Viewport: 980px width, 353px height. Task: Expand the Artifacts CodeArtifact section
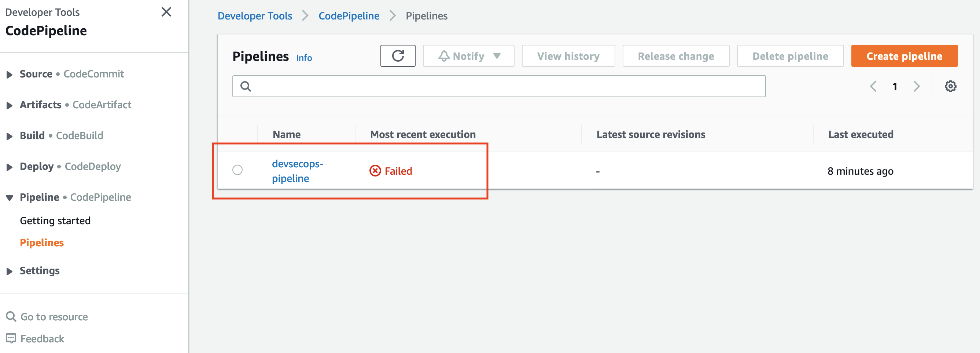click(10, 105)
